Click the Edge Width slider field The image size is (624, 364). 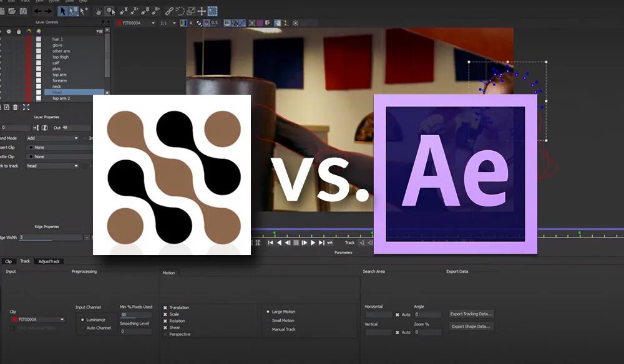tap(51, 237)
